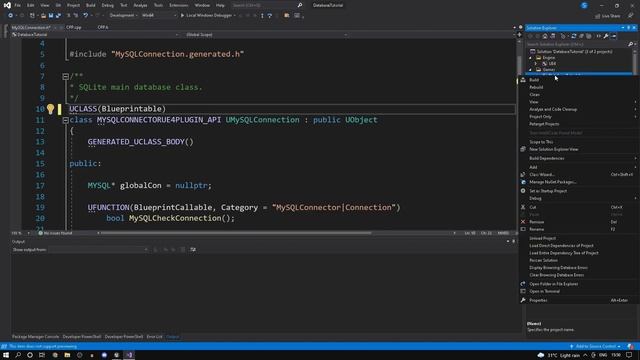Image resolution: width=640 pixels, height=360 pixels.
Task: Open the DatabaseTutorial project scope dropdown
Action: [x=96, y=35]
